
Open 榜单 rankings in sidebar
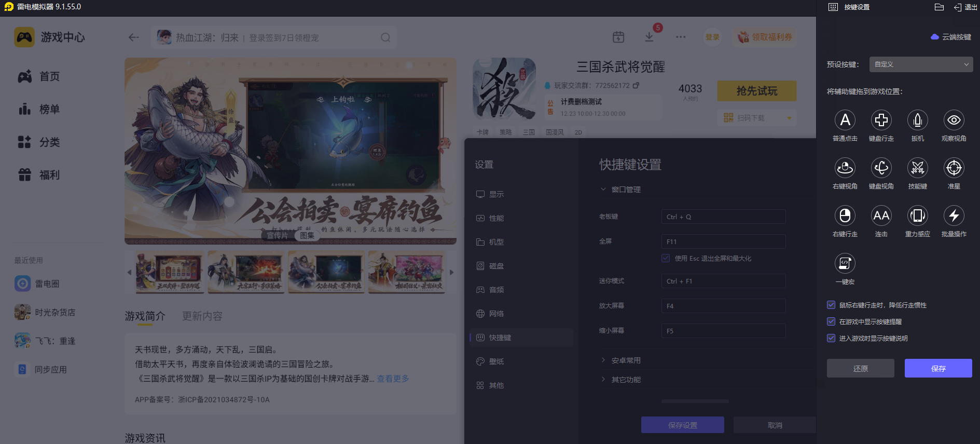point(39,109)
